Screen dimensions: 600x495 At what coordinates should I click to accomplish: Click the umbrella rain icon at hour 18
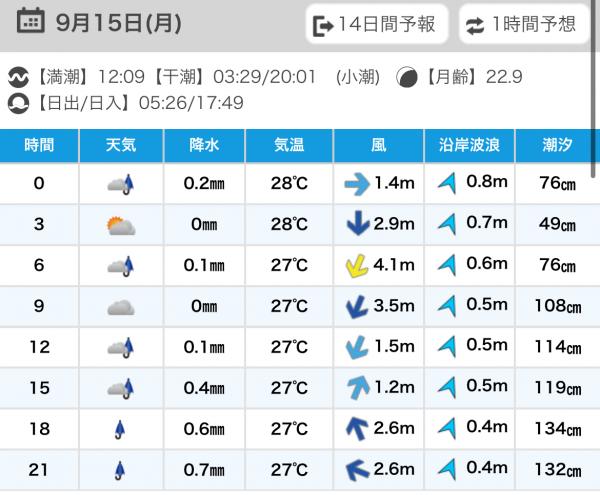[x=121, y=430]
